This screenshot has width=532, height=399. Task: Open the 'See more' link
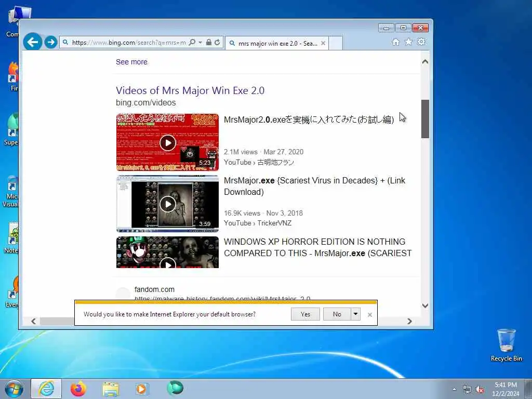[x=131, y=62]
